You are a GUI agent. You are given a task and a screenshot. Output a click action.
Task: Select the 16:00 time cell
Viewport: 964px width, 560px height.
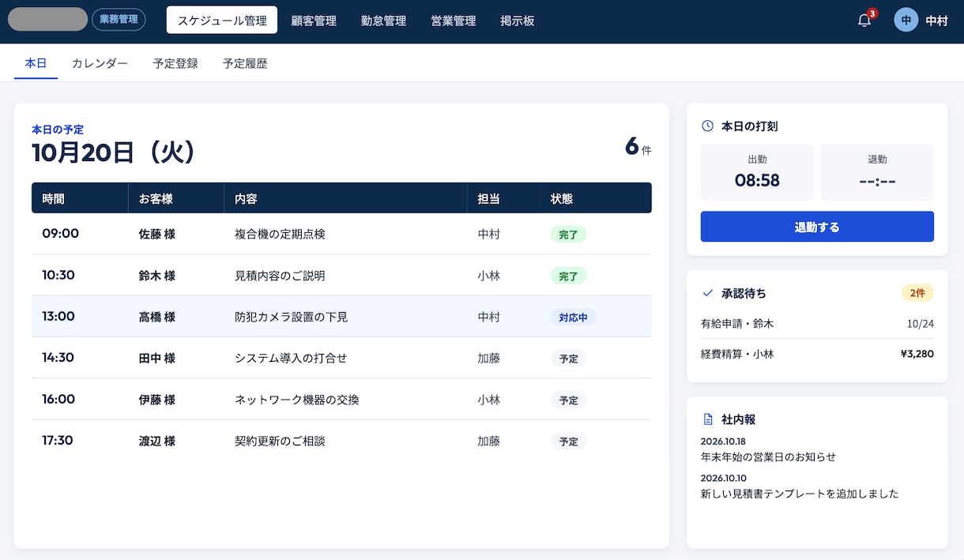pos(58,399)
